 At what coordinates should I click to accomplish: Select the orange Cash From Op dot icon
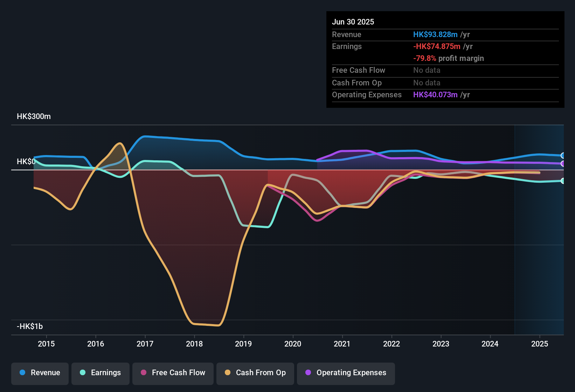[x=228, y=373]
